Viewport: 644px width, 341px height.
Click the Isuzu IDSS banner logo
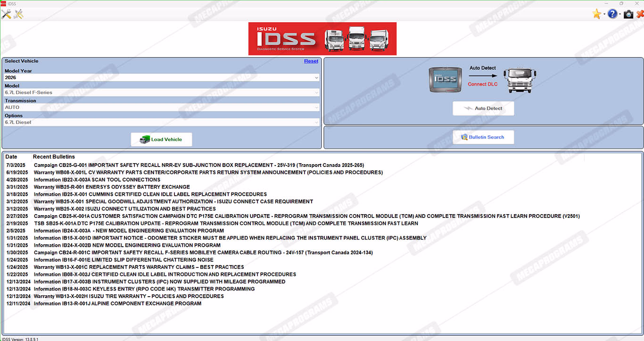[x=322, y=39]
